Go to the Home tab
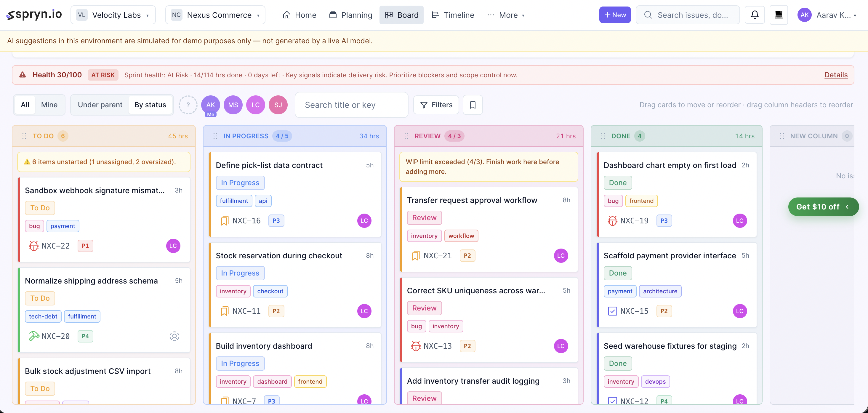868x413 pixels. coord(300,15)
